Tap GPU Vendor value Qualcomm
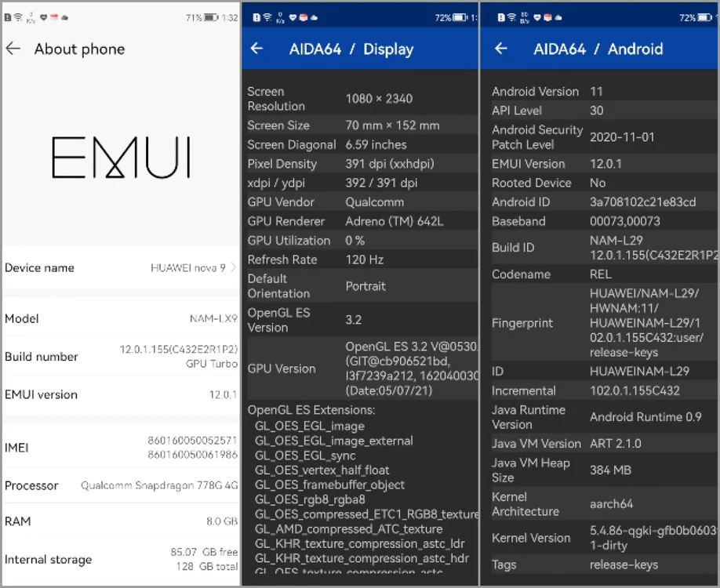 (x=375, y=202)
